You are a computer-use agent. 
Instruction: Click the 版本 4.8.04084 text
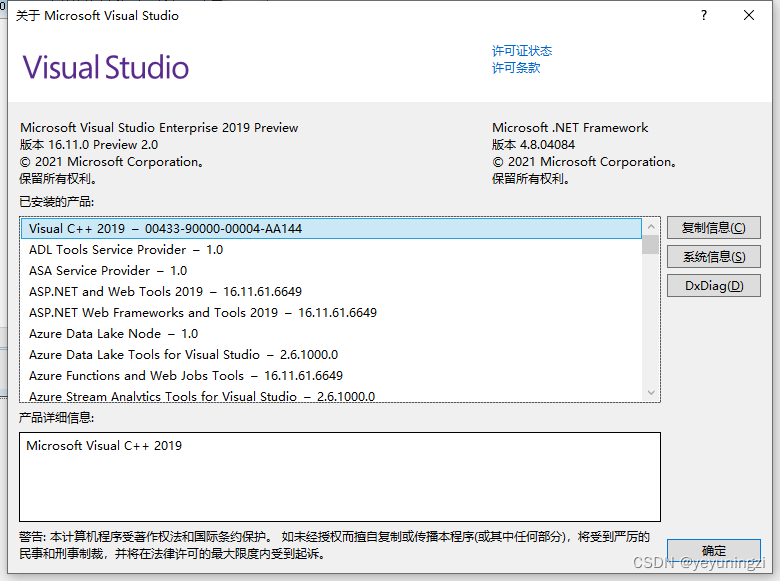point(533,145)
